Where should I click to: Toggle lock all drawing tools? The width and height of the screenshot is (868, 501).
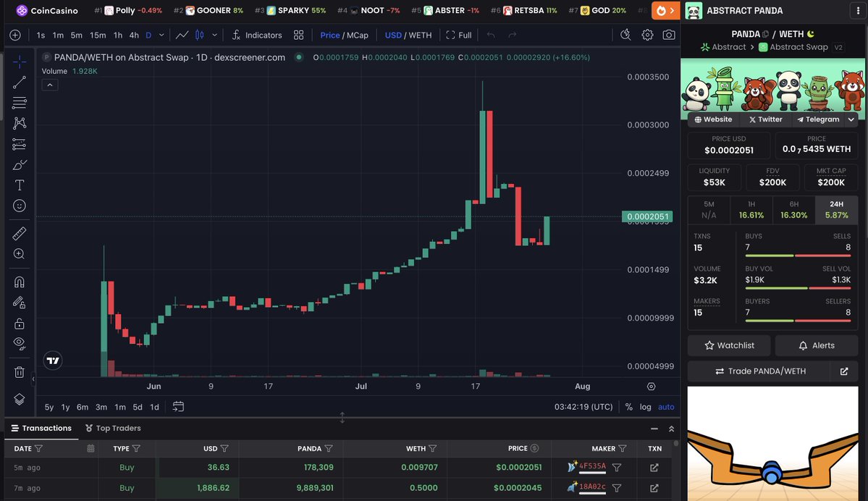click(x=20, y=324)
